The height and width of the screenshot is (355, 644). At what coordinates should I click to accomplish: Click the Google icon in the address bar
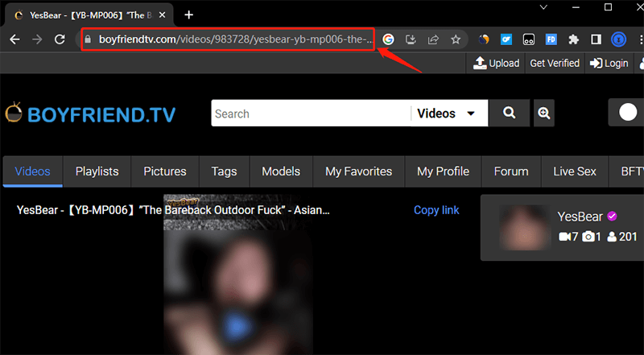click(x=388, y=39)
